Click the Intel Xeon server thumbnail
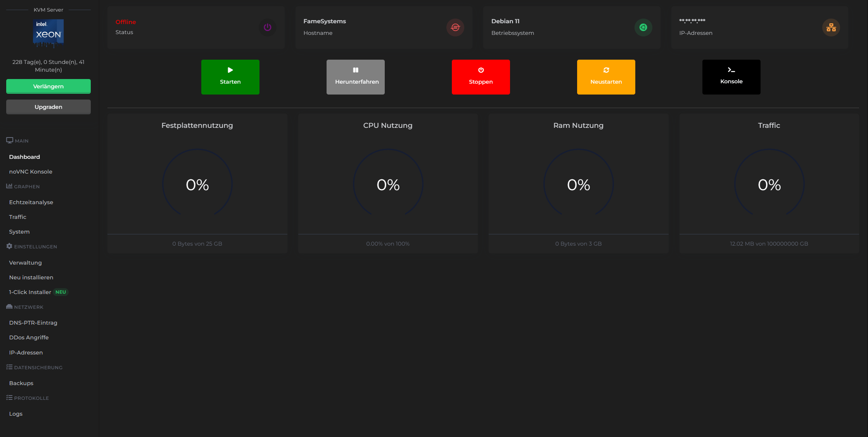Image resolution: width=868 pixels, height=437 pixels. click(48, 34)
